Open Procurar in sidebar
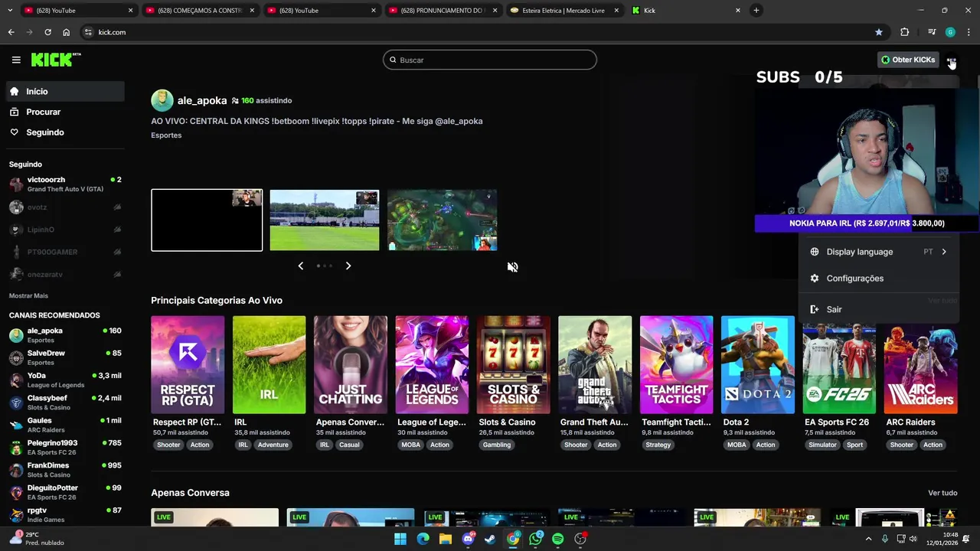 pos(65,112)
